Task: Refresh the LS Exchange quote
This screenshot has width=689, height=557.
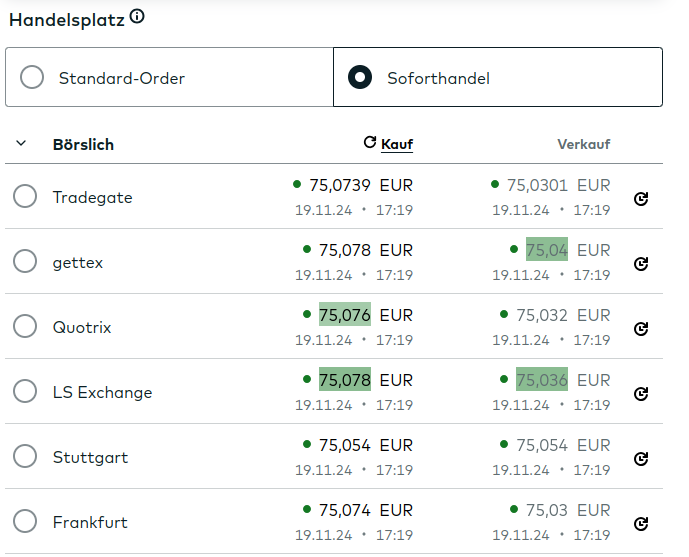Action: (641, 393)
